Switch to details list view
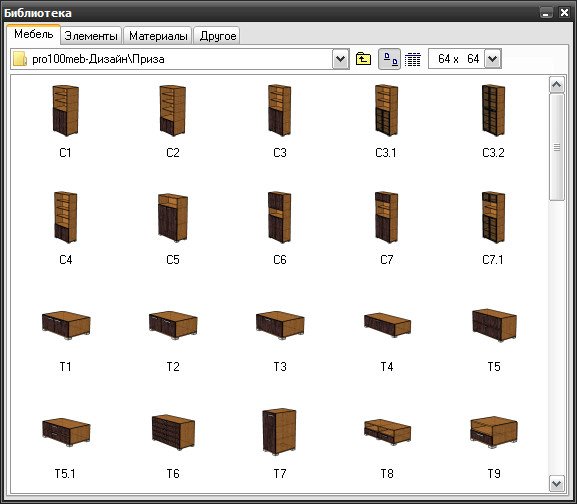Image resolution: width=577 pixels, height=504 pixels. pyautogui.click(x=413, y=59)
